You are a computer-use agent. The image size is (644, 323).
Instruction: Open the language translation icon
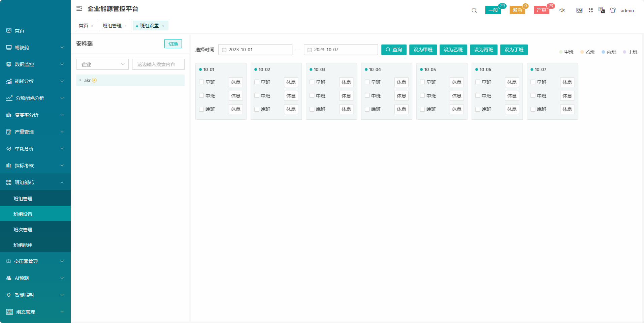pos(602,10)
